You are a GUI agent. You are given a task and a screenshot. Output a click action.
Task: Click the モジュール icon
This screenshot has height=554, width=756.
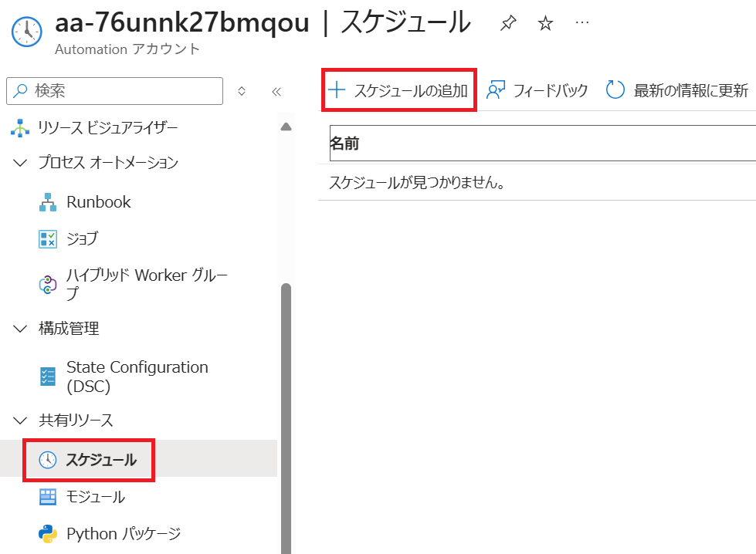(48, 497)
